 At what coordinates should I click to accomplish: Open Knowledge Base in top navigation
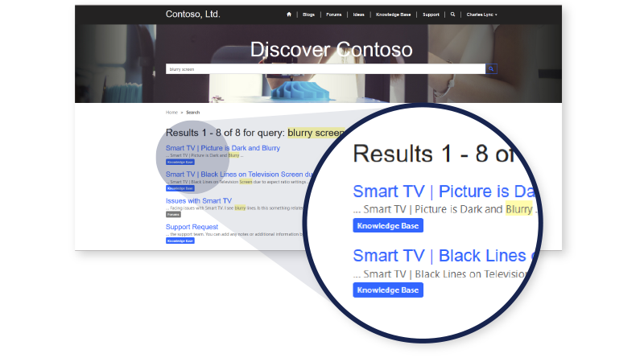click(x=393, y=14)
